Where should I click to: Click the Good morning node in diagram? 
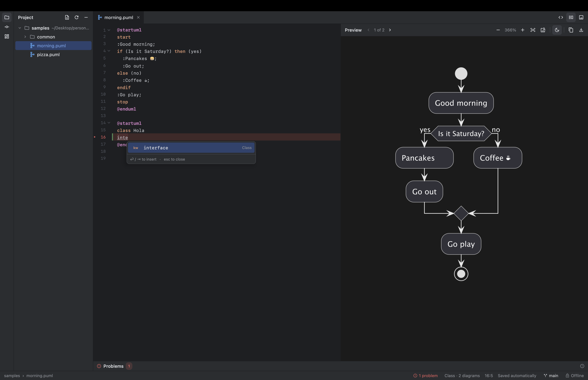(x=461, y=103)
